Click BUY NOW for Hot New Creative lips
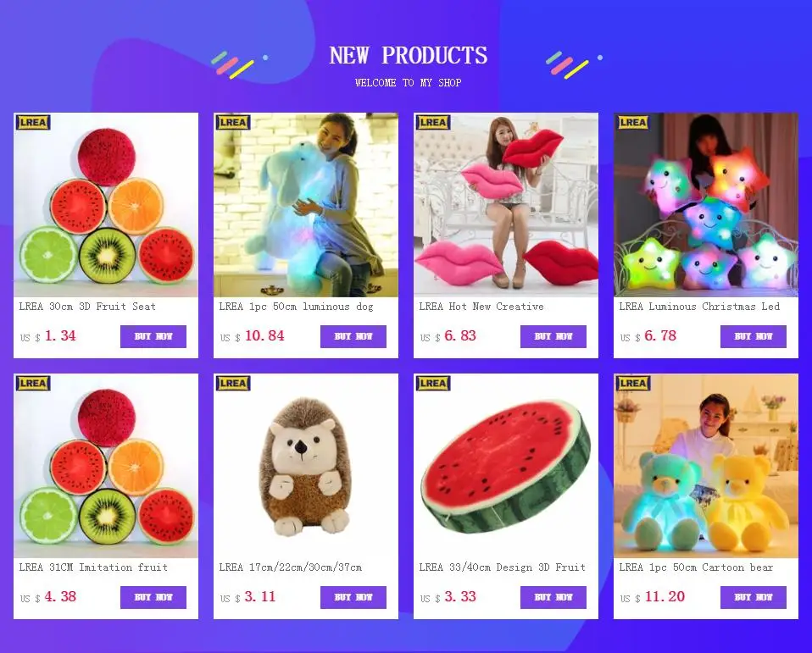Screen dimensions: 812x653 (553, 336)
